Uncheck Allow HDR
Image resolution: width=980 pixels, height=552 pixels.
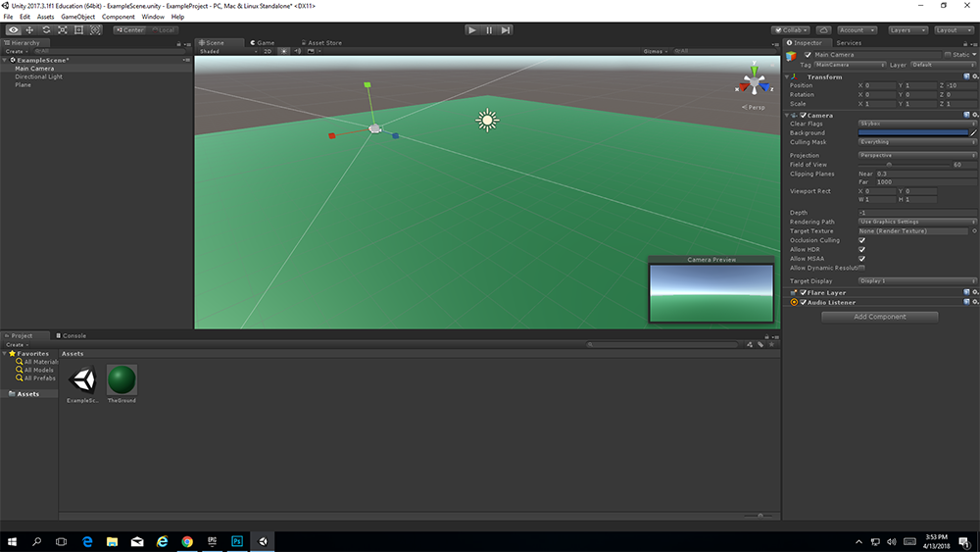point(861,249)
